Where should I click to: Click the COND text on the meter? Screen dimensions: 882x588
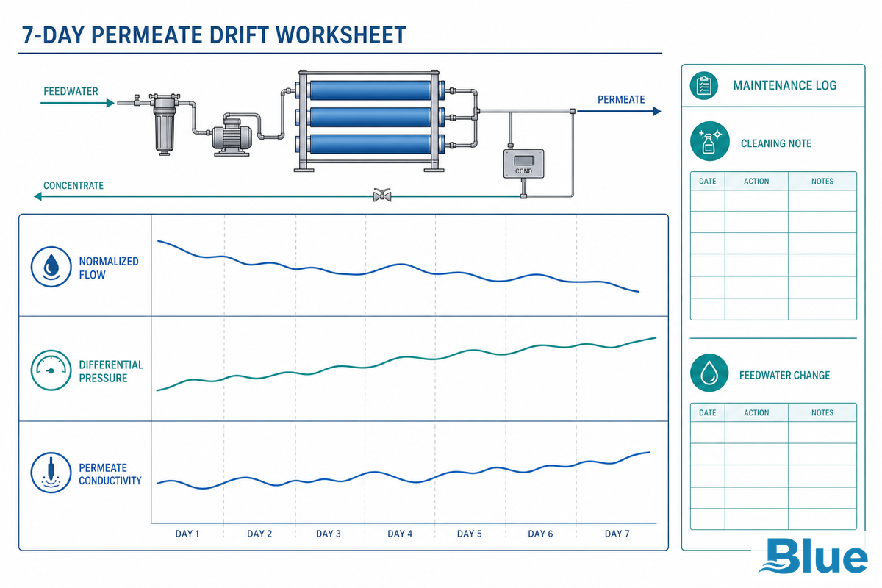coord(523,171)
